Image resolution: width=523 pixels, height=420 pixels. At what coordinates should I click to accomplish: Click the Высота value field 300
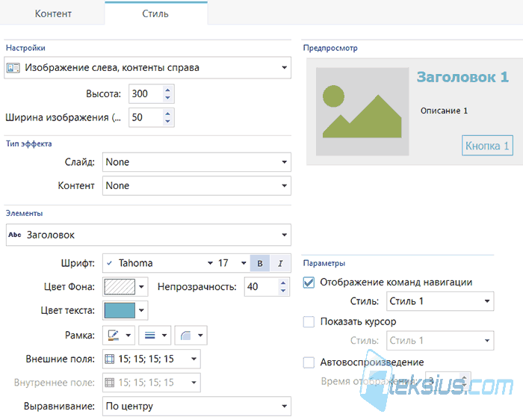(146, 93)
